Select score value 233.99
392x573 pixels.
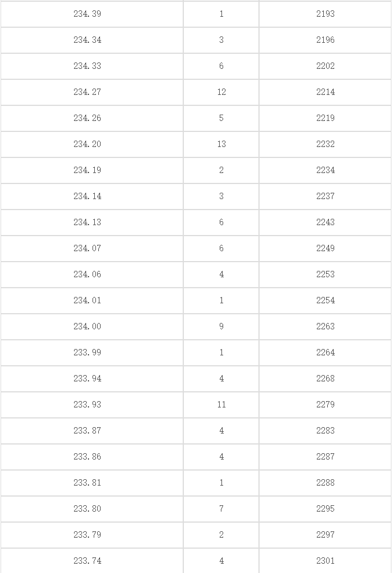87,352
